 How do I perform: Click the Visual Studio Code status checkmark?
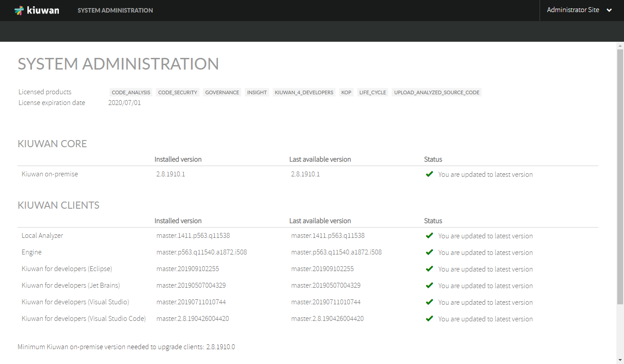tap(429, 318)
